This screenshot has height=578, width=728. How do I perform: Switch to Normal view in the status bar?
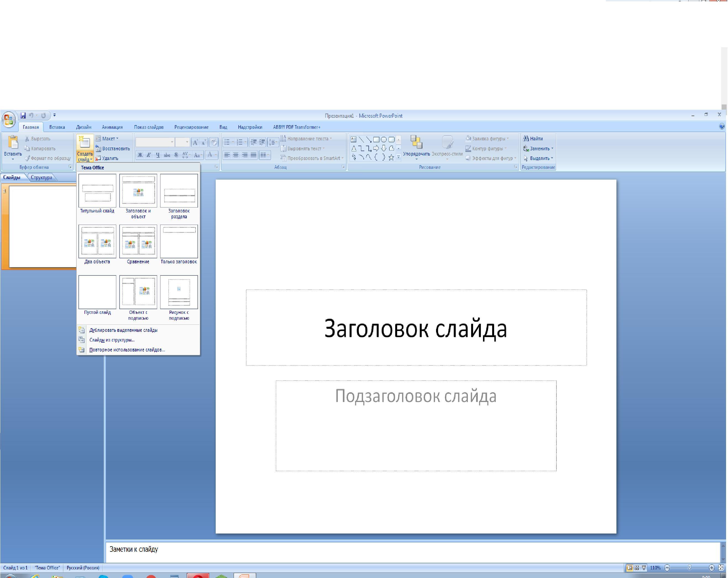click(630, 568)
